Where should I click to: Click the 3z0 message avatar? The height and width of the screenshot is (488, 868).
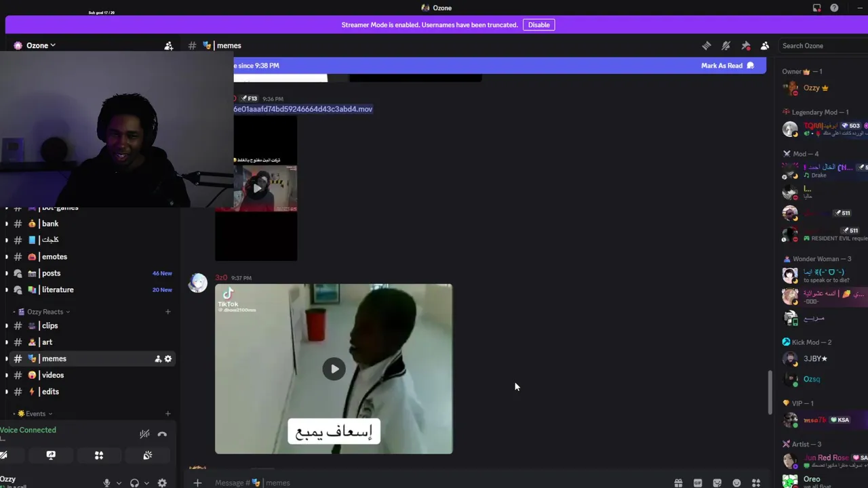point(198,283)
